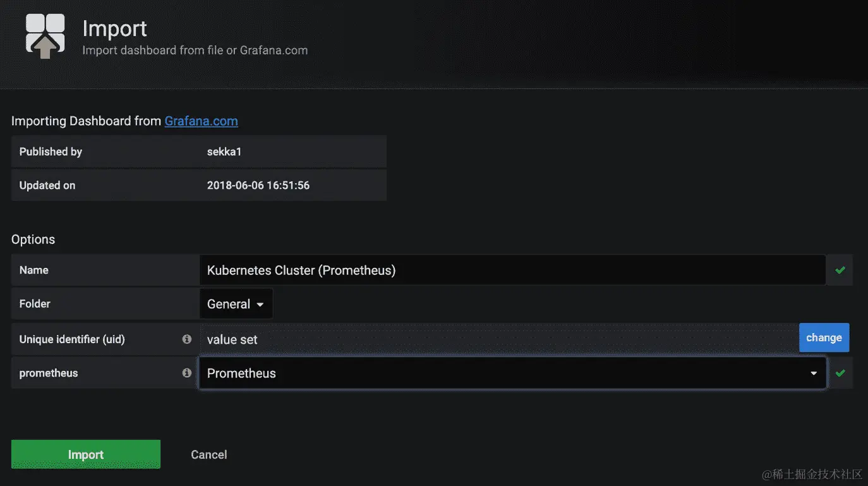Click the Import dashboard icon in header
Screen dimensions: 868x486
coord(45,37)
